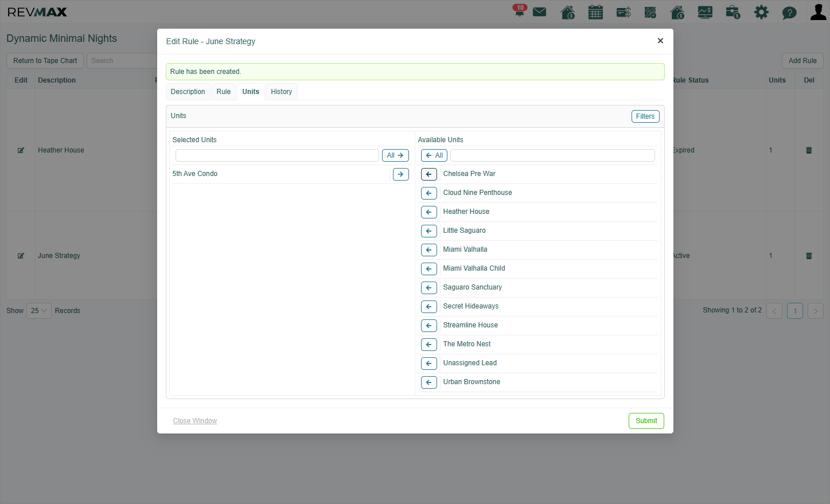Open the notifications bell with 10 badge

[520, 11]
